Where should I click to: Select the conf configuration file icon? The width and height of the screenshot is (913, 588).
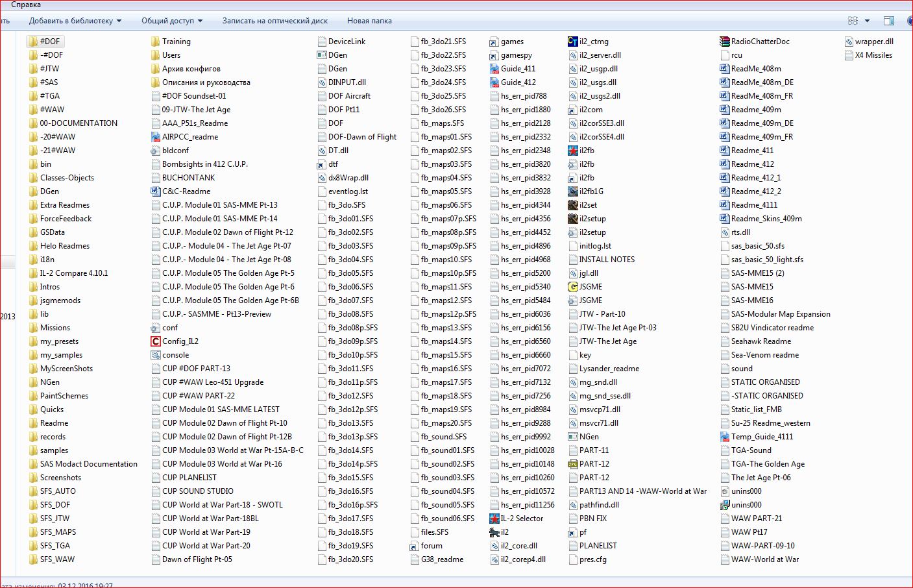pos(156,328)
